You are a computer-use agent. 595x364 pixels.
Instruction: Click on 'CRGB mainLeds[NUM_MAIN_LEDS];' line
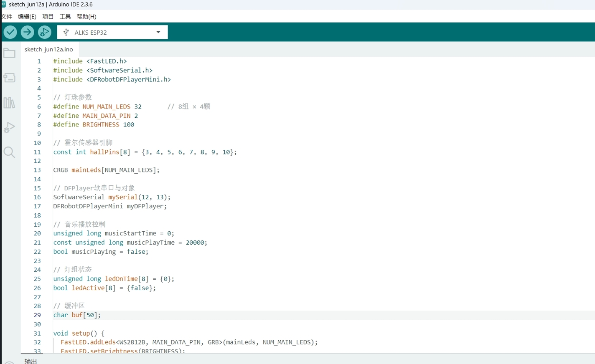point(107,170)
